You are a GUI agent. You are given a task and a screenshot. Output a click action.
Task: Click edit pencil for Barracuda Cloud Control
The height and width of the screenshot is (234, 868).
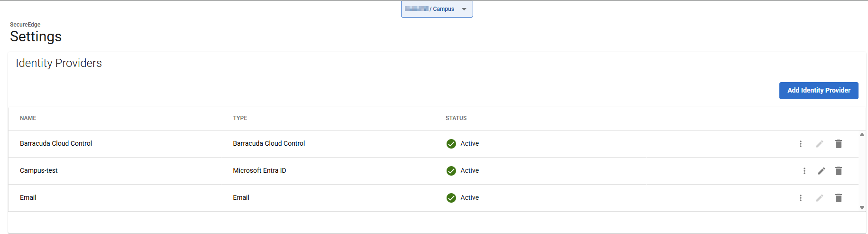(820, 144)
